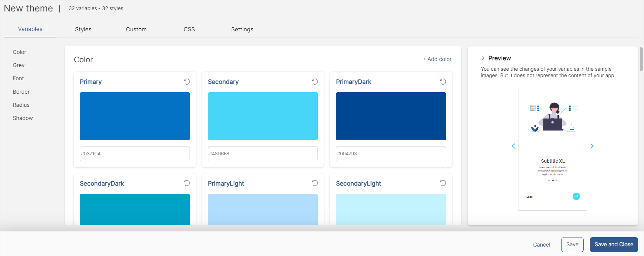Click the Secondary hex input field #48D6F8
The width and height of the screenshot is (644, 256).
[x=263, y=154]
